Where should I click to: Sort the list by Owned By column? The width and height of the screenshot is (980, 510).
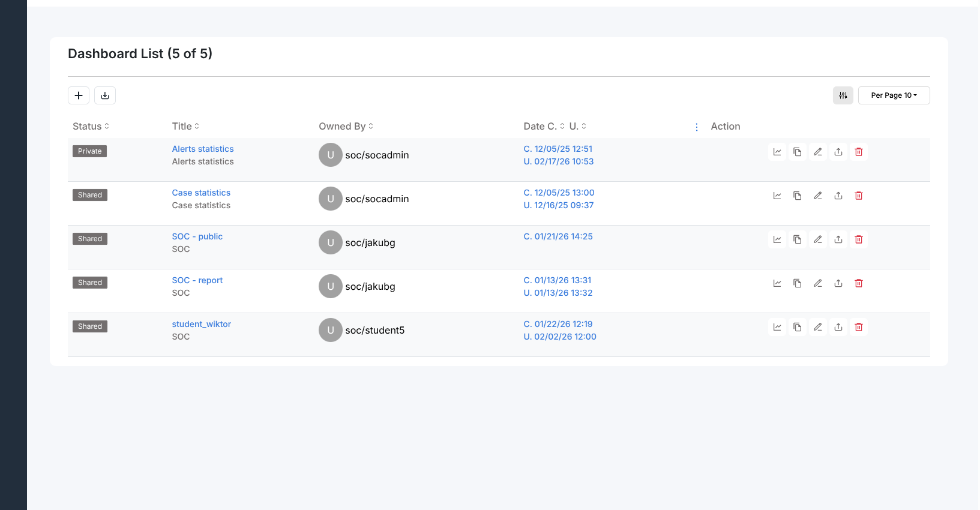pos(346,126)
